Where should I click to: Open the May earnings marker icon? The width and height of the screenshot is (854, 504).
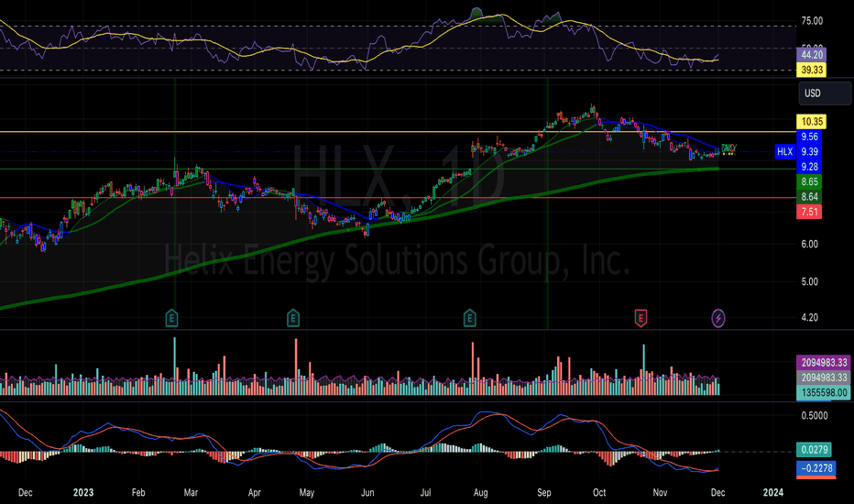click(293, 317)
